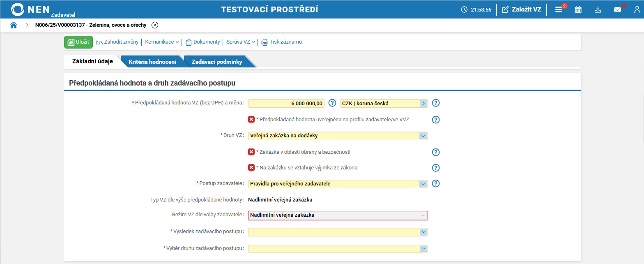Image resolution: width=644 pixels, height=264 pixels.
Task: Switch to Zadávací podmínky tab
Action: pyautogui.click(x=217, y=62)
